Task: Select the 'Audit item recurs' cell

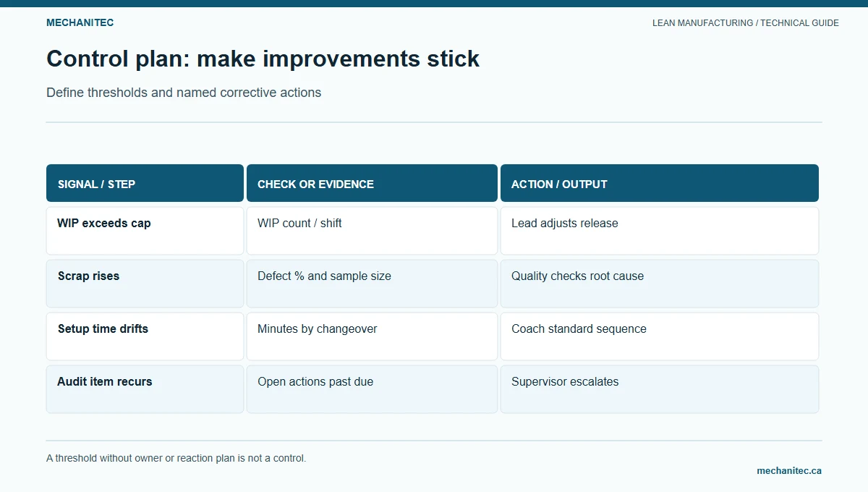Action: 145,389
